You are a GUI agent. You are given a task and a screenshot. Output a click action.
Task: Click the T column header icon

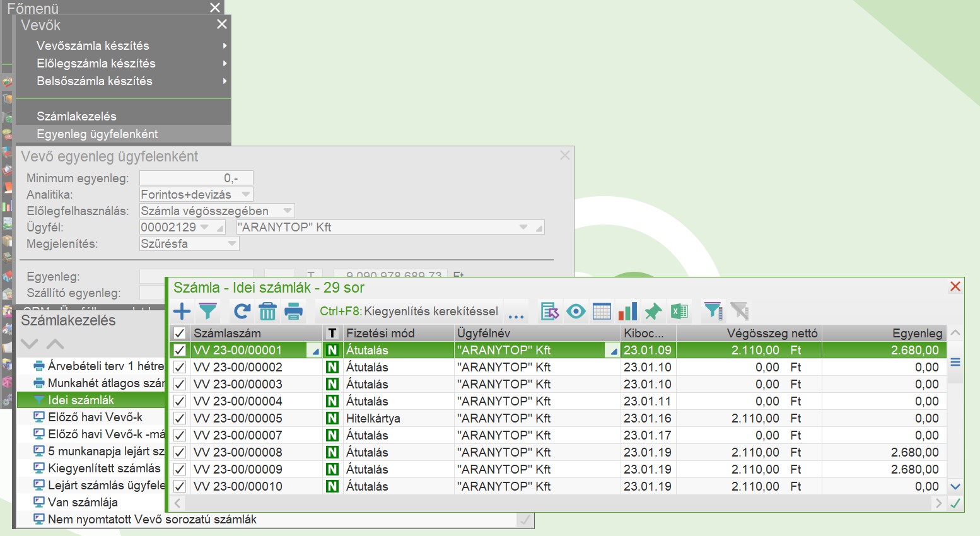coord(332,333)
